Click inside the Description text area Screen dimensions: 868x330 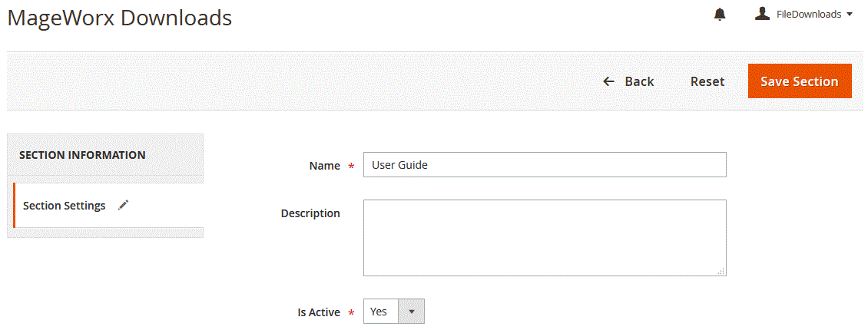[x=545, y=238]
